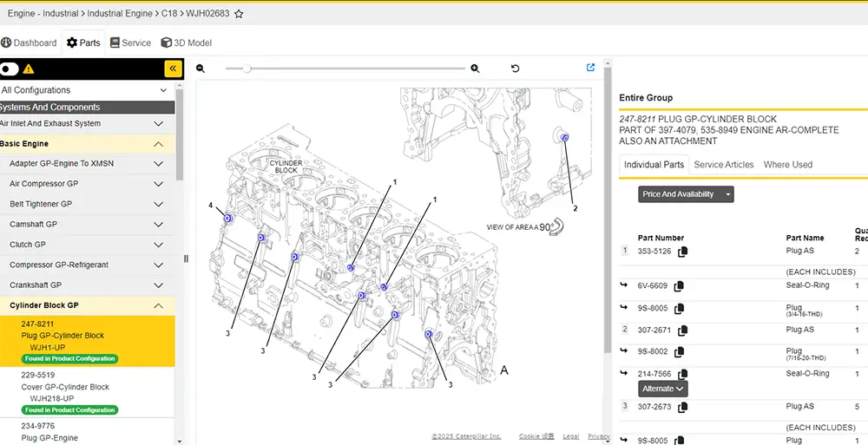
Task: Click the Legal link in footer
Action: [570, 436]
